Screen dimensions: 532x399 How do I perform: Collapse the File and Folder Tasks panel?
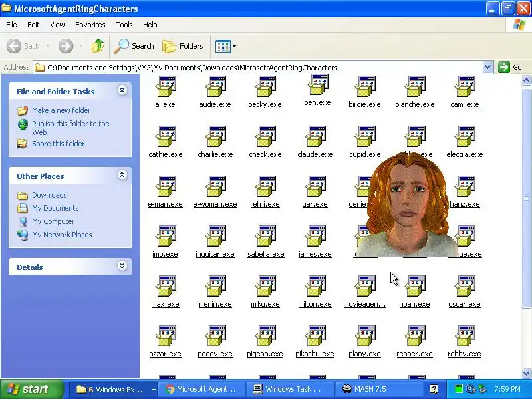(x=122, y=90)
